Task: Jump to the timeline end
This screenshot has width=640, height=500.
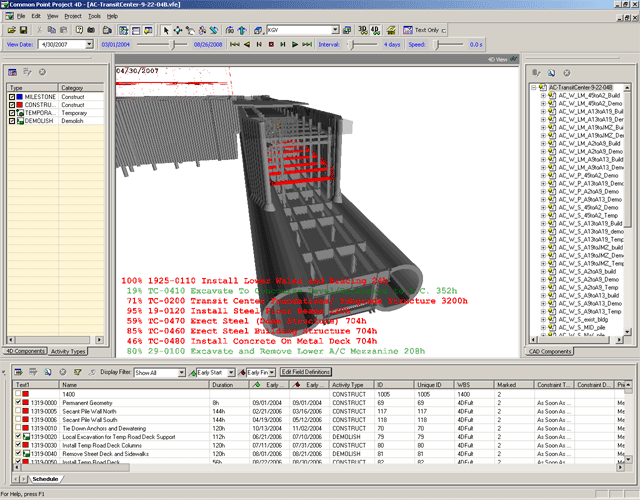Action: (x=307, y=44)
